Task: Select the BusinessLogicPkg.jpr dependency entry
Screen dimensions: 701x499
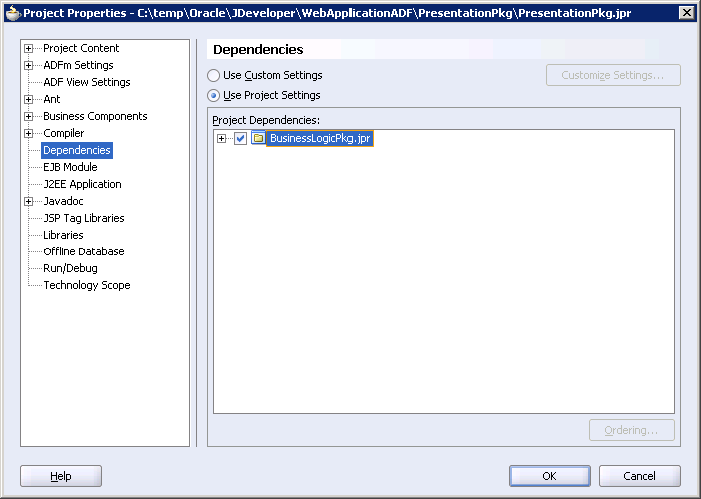Action: [x=320, y=139]
